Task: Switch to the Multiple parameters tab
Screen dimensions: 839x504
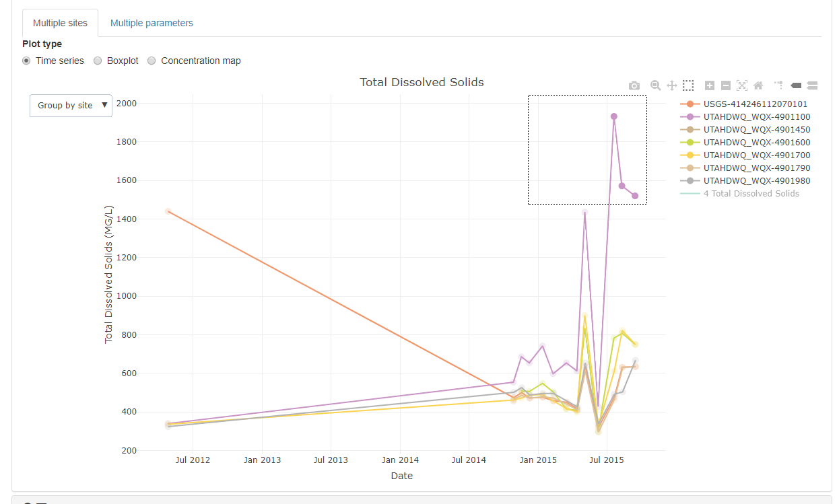Action: (x=152, y=23)
